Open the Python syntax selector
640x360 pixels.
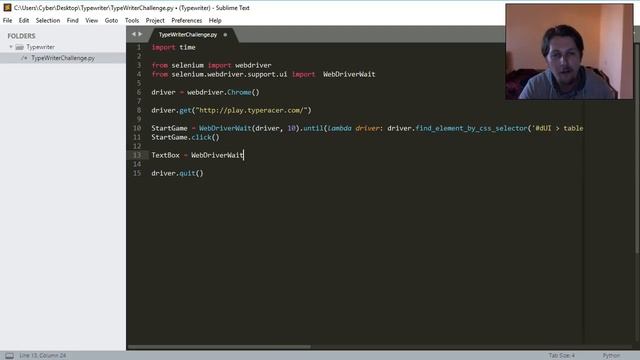[611, 356]
